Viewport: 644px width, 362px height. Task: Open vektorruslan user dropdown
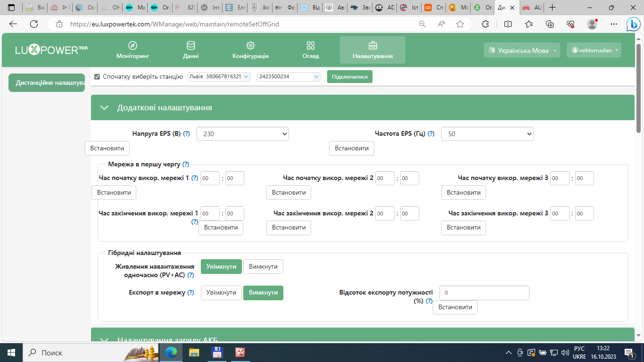click(x=594, y=50)
